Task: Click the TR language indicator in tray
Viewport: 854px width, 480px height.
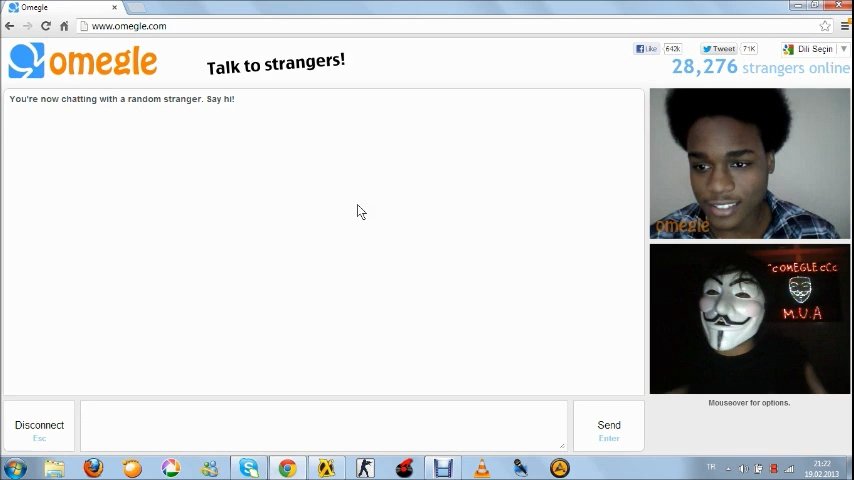Action: (x=711, y=467)
